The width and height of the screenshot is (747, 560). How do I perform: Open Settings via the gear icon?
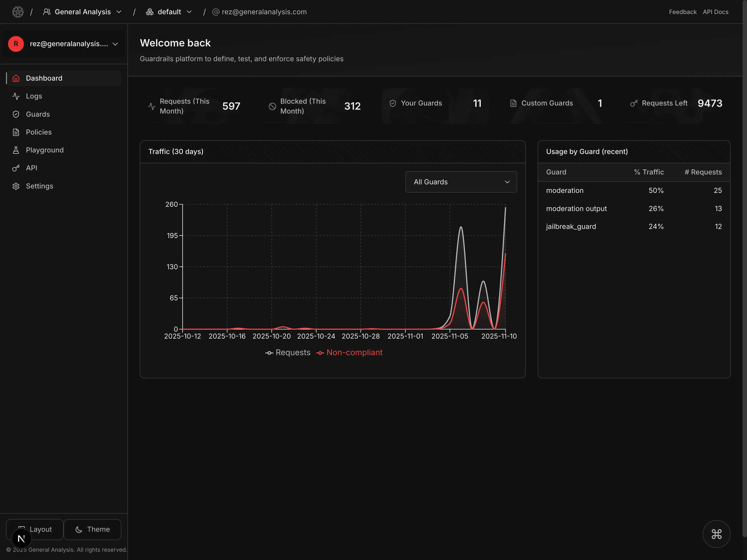coord(16,186)
